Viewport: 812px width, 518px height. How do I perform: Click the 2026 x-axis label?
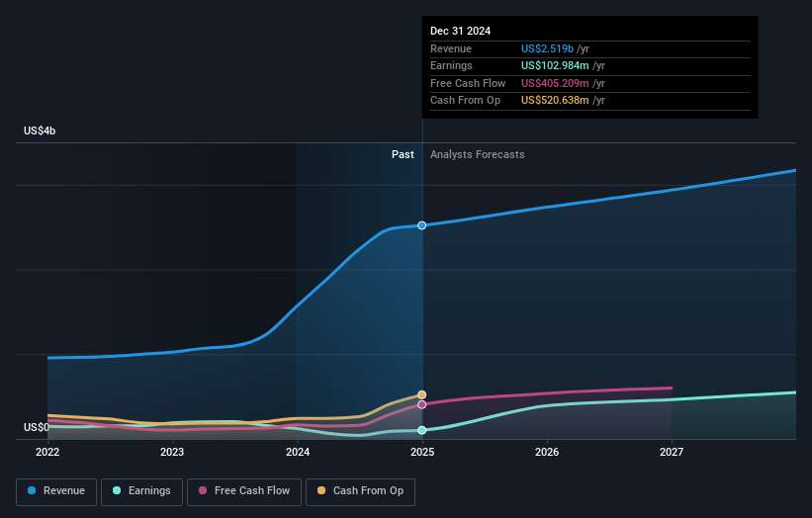pos(547,452)
